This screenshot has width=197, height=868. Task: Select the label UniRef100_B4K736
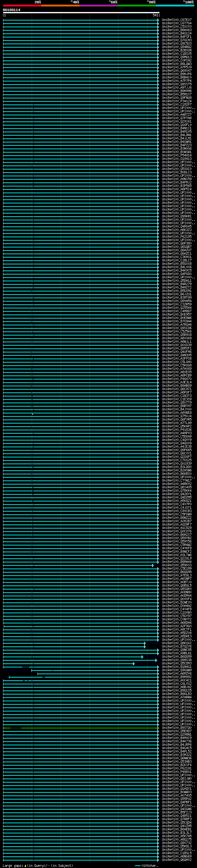176,741
